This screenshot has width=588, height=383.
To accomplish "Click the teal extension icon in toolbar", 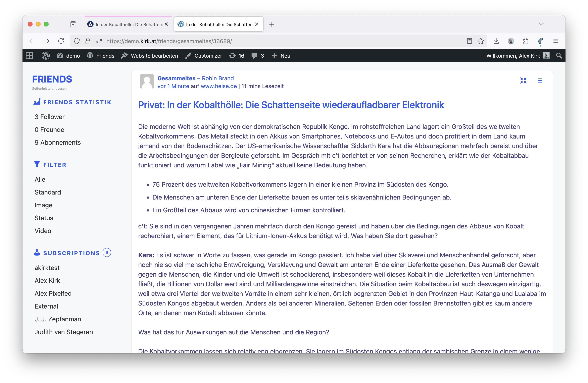I will point(540,41).
